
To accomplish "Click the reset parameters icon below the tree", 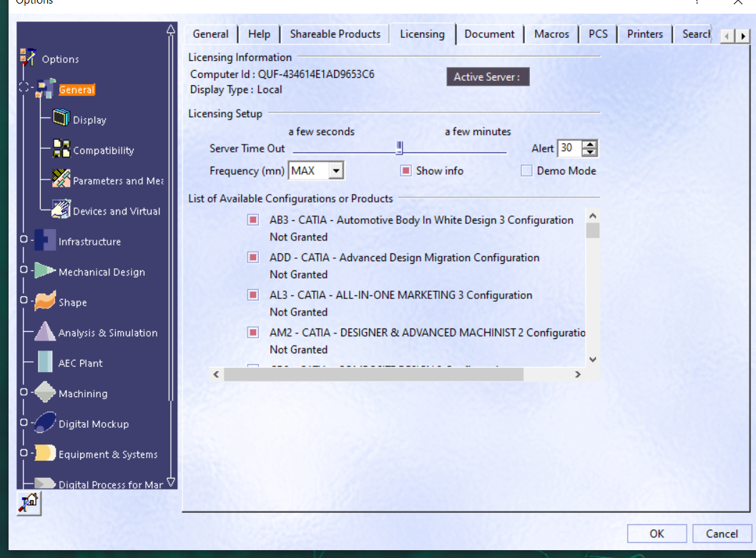I will pos(29,504).
